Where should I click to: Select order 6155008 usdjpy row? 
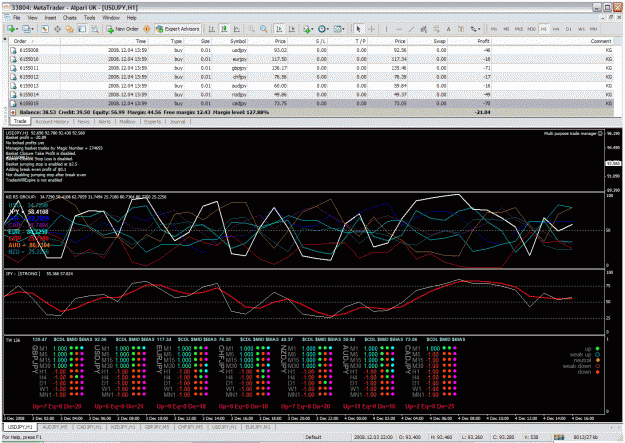click(x=311, y=50)
